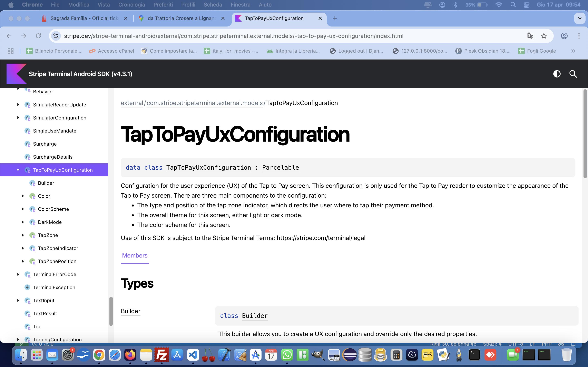588x367 pixels.
Task: Follow the com.stripe.stripeterminal.external.models breadcrumb
Action: point(205,103)
